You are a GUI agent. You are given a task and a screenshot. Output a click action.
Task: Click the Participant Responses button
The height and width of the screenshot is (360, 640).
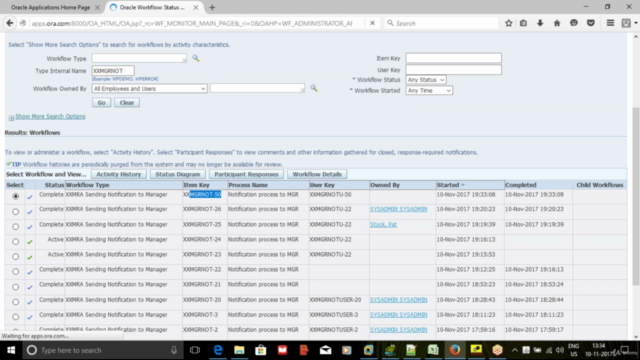coord(246,174)
